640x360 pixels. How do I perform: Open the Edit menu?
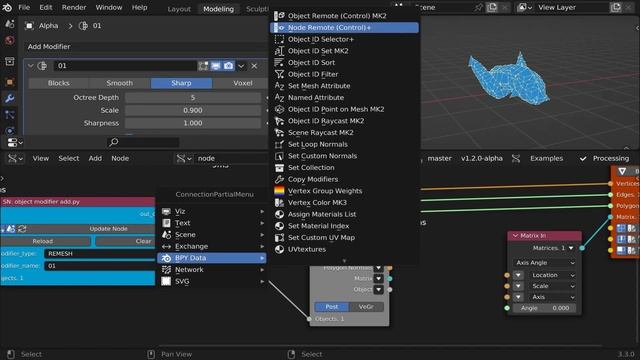46,7
